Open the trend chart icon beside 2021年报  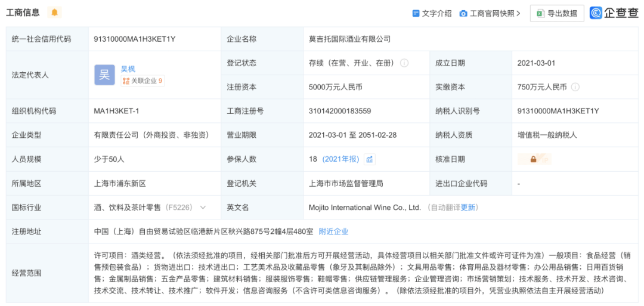coord(370,159)
